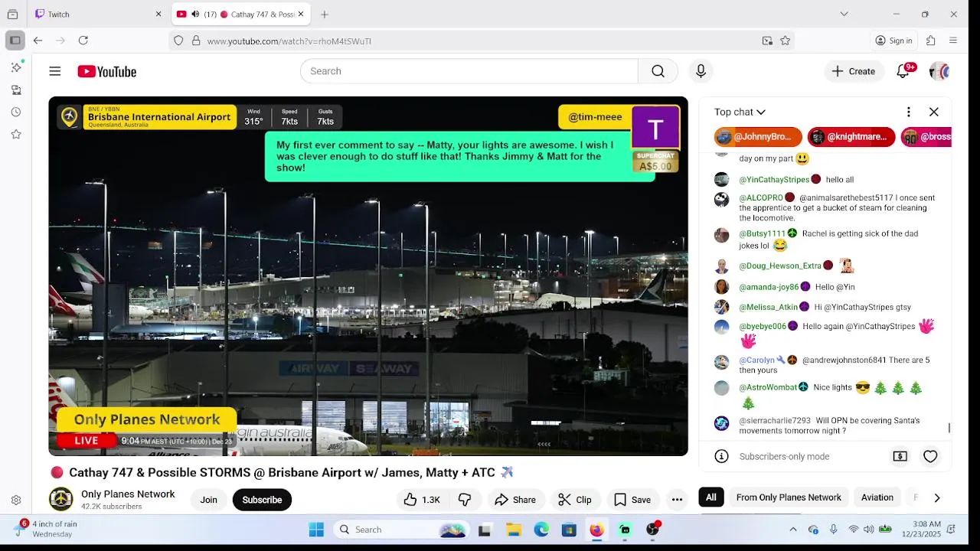Save the video to a playlist

tap(632, 500)
